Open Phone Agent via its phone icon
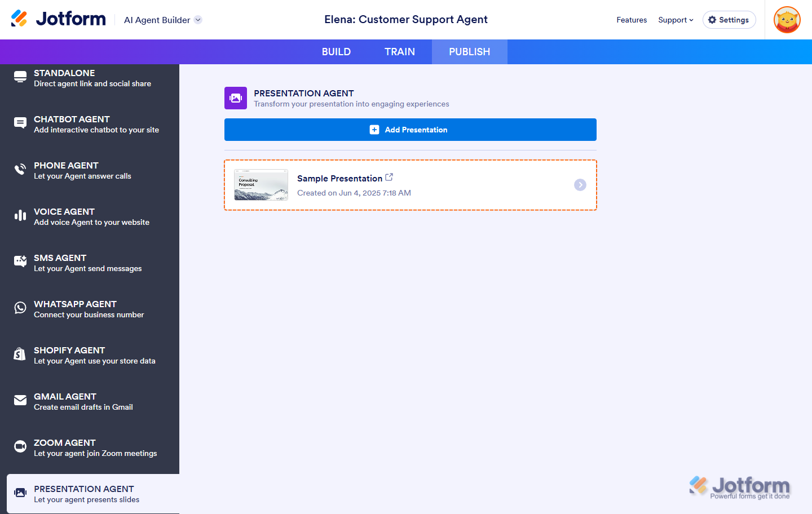This screenshot has height=514, width=812. 20,170
